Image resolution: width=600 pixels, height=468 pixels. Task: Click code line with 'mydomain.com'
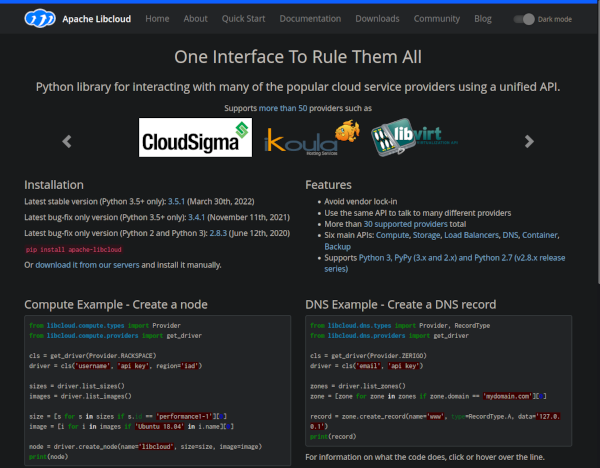click(428, 396)
